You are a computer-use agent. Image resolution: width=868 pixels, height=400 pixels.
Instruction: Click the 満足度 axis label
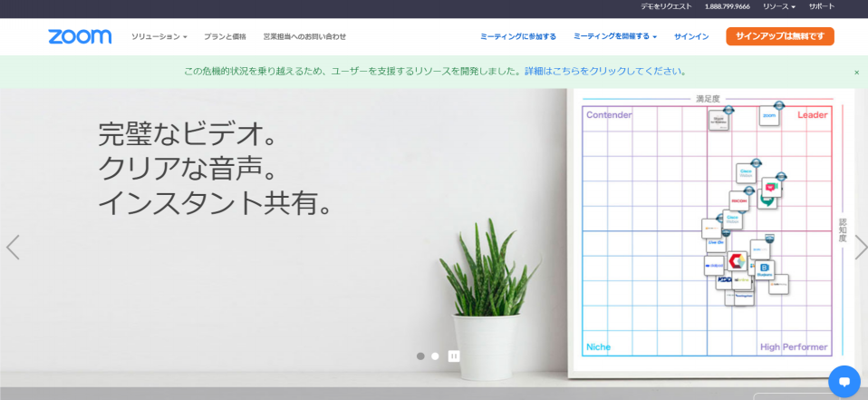[x=708, y=99]
